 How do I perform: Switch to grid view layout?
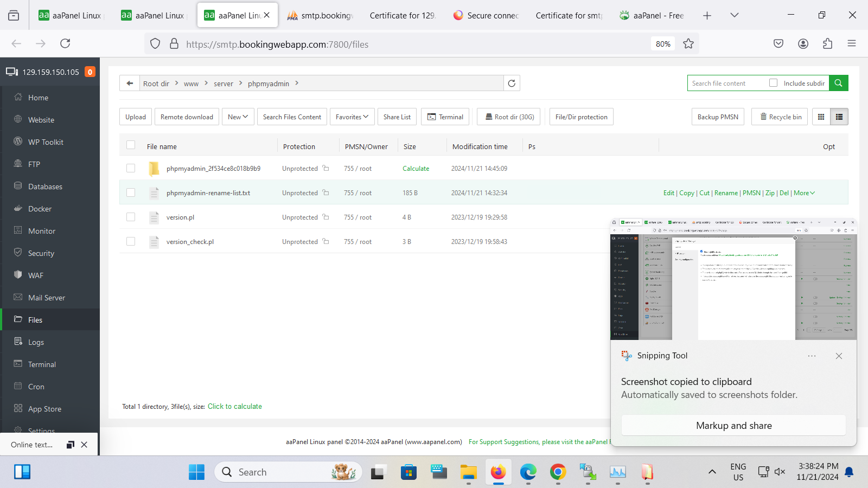[x=821, y=117]
